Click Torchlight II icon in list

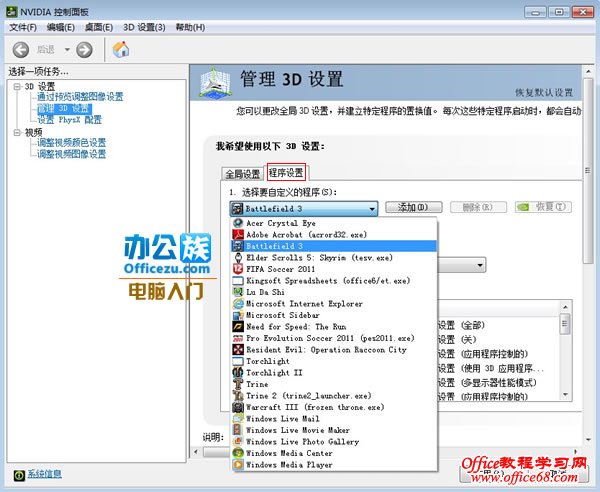pos(238,372)
